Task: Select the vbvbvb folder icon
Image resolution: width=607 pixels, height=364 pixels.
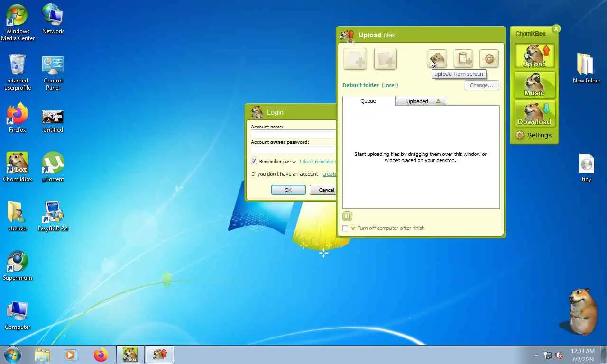Action: pos(18,216)
